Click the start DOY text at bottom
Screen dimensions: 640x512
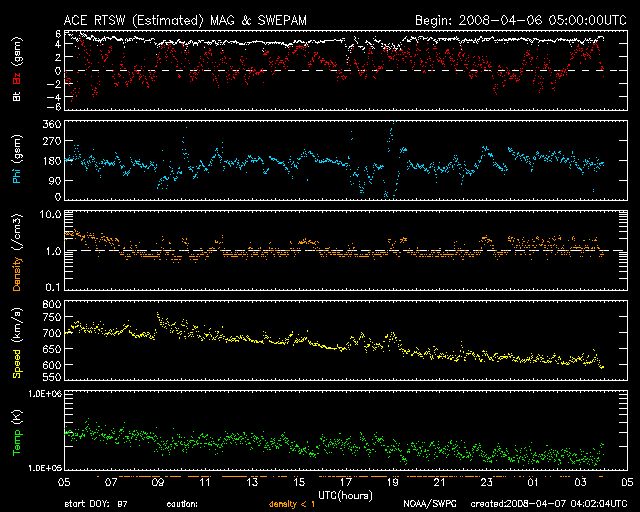click(97, 504)
